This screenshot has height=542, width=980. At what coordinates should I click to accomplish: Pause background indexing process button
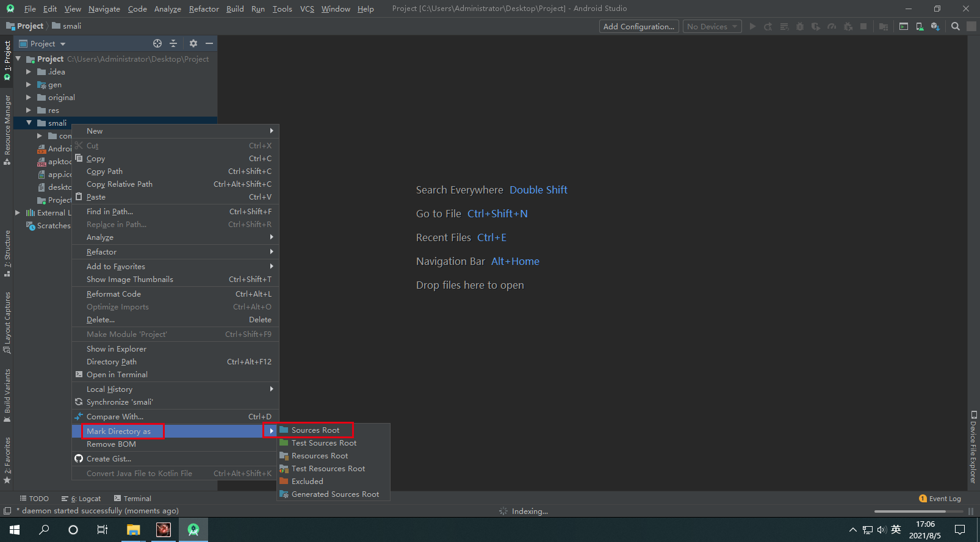click(971, 511)
